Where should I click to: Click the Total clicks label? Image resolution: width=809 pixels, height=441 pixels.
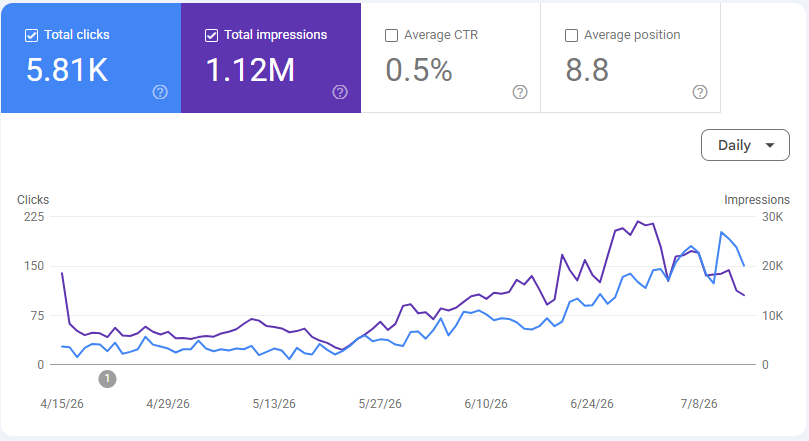[77, 35]
